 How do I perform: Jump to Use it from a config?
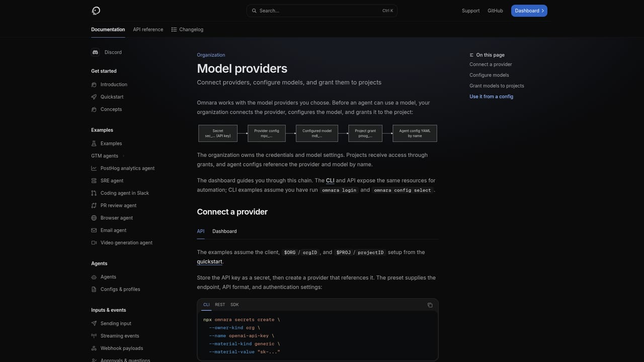tap(491, 97)
